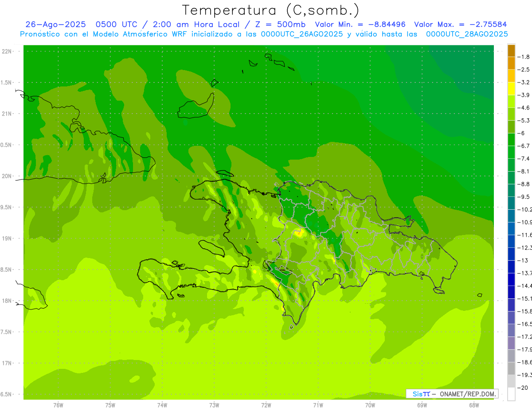Click the orange colorbar segment between -1.8 and -2.5

[x=511, y=63]
